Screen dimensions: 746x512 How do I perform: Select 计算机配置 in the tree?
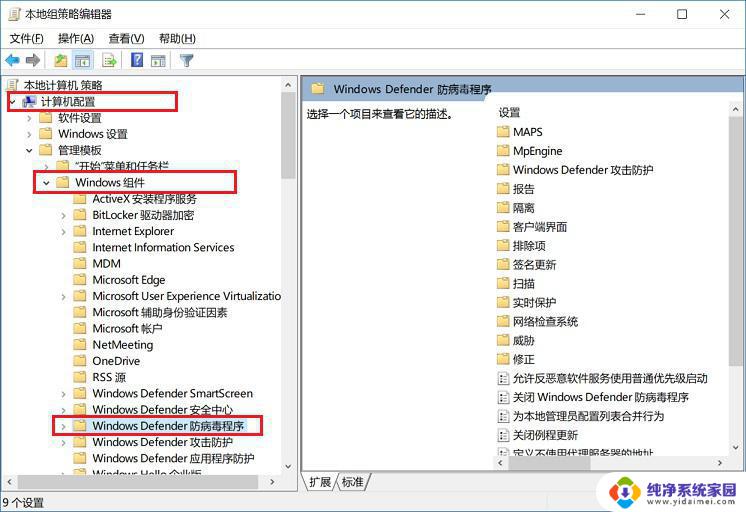pos(68,102)
